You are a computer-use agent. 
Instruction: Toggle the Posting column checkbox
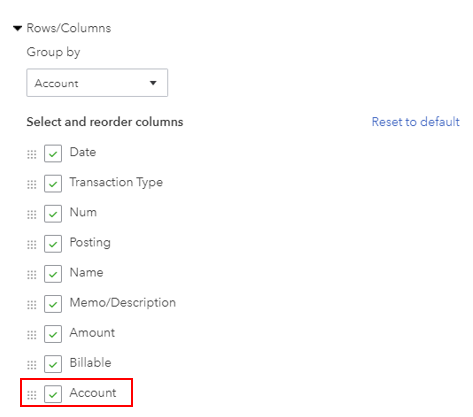[53, 244]
